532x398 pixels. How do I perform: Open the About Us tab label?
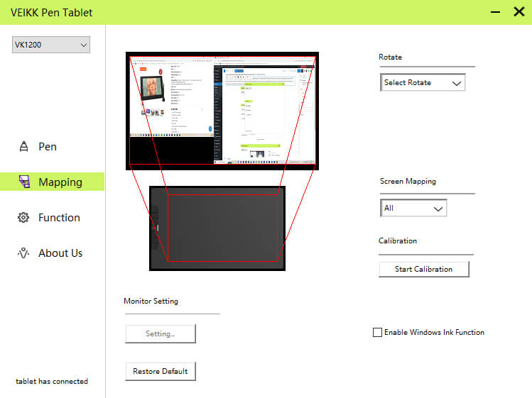point(60,253)
